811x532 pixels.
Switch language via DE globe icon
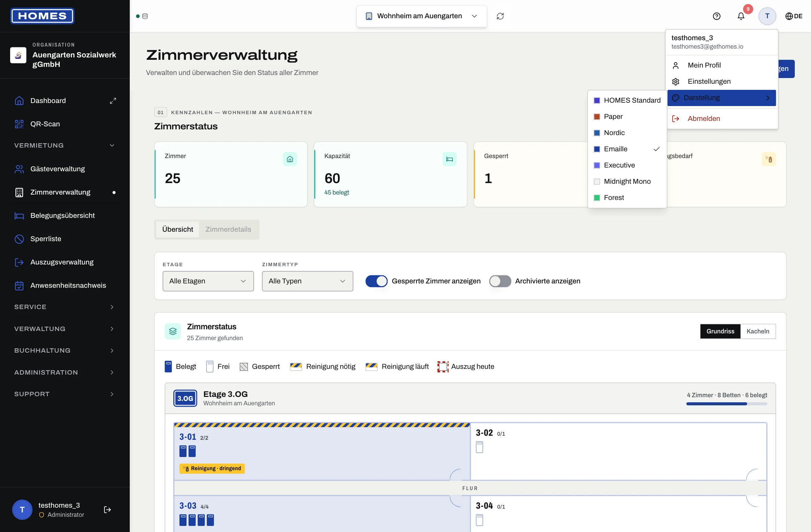(793, 16)
